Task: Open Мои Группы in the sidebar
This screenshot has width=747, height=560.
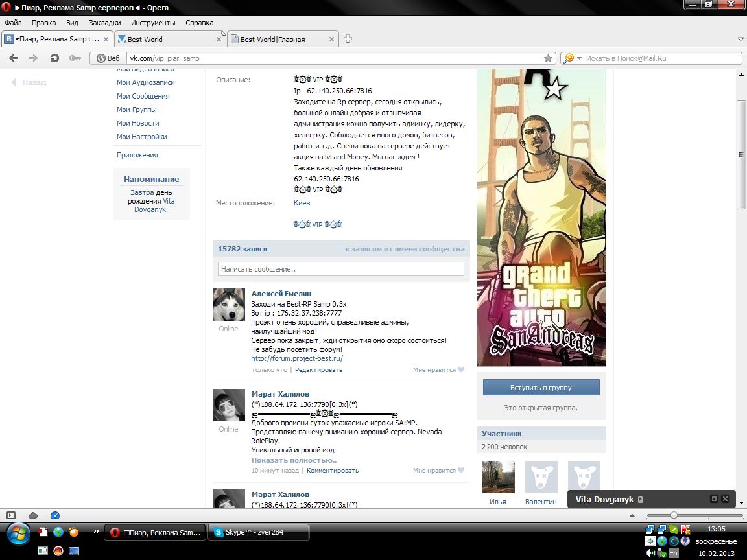Action: pyautogui.click(x=137, y=110)
